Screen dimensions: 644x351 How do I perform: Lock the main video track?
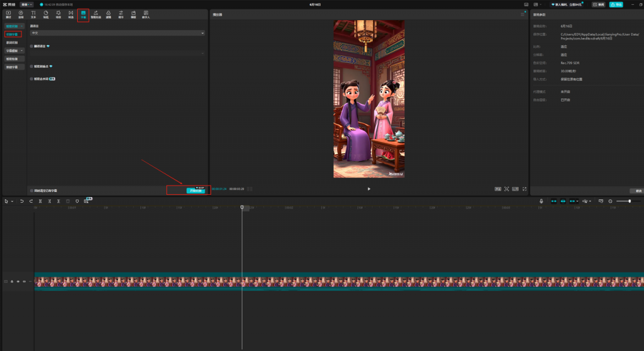tap(12, 282)
